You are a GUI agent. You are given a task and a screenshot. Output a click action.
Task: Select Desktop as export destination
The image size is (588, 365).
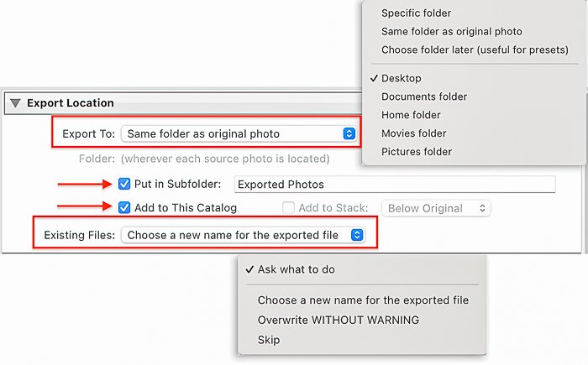point(401,78)
